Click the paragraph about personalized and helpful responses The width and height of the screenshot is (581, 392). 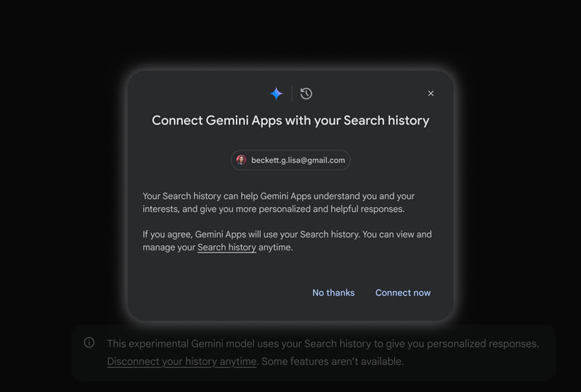click(x=278, y=203)
